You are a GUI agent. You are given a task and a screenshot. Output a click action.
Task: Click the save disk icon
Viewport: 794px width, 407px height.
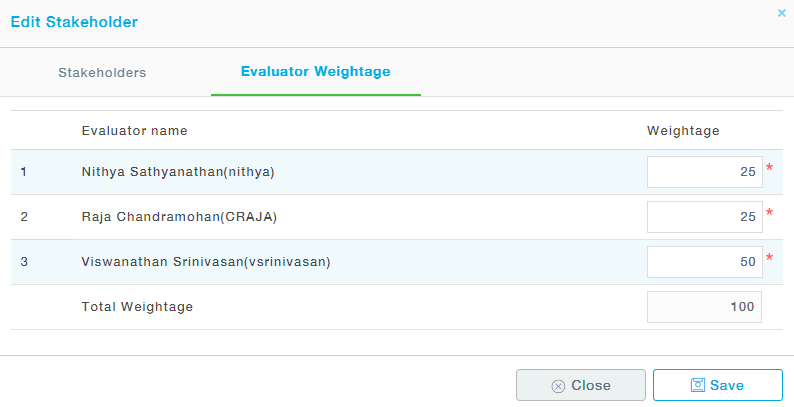tap(698, 385)
